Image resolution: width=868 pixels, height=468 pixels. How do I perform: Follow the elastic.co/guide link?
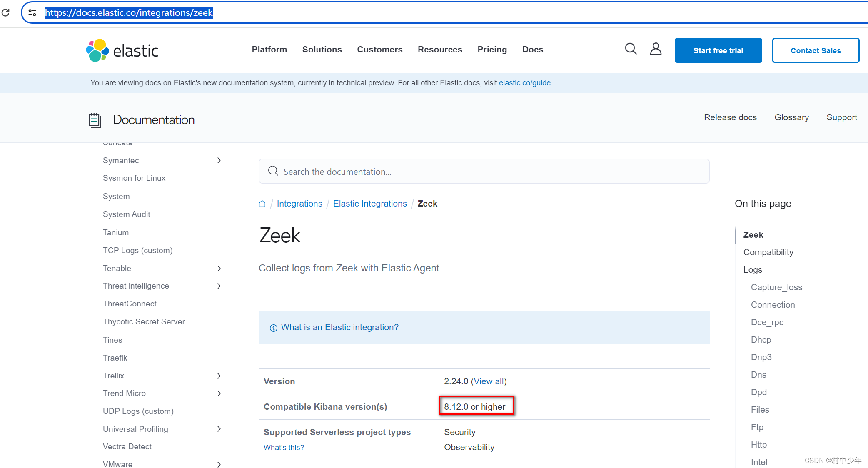525,83
